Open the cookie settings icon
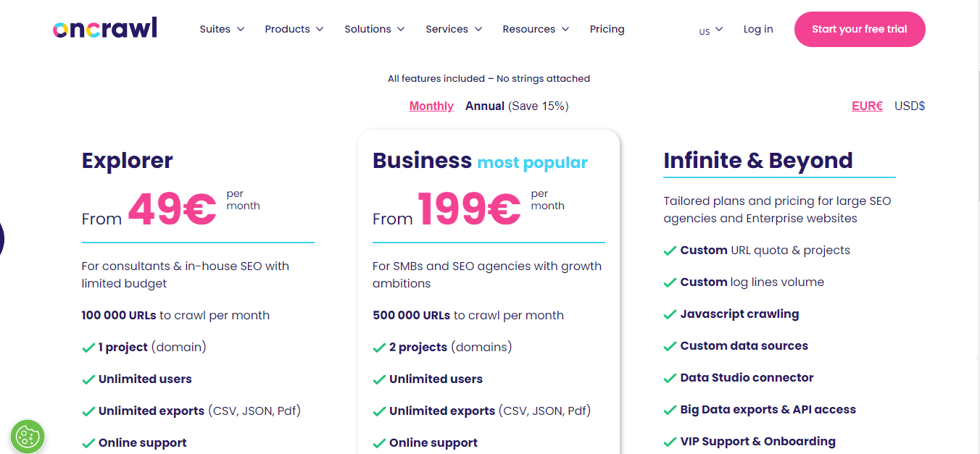Image resolution: width=980 pixels, height=454 pixels. click(28, 436)
